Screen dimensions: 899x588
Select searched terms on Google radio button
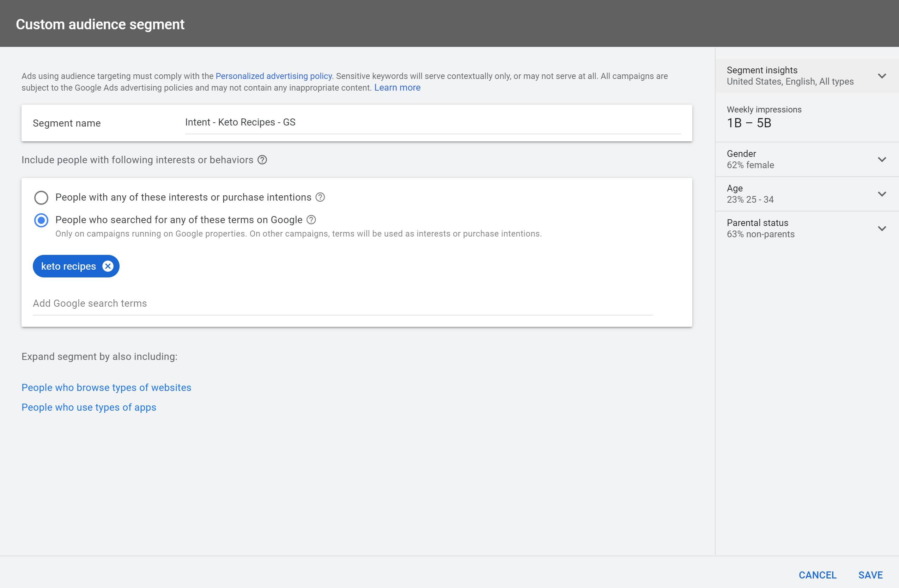[x=41, y=220]
